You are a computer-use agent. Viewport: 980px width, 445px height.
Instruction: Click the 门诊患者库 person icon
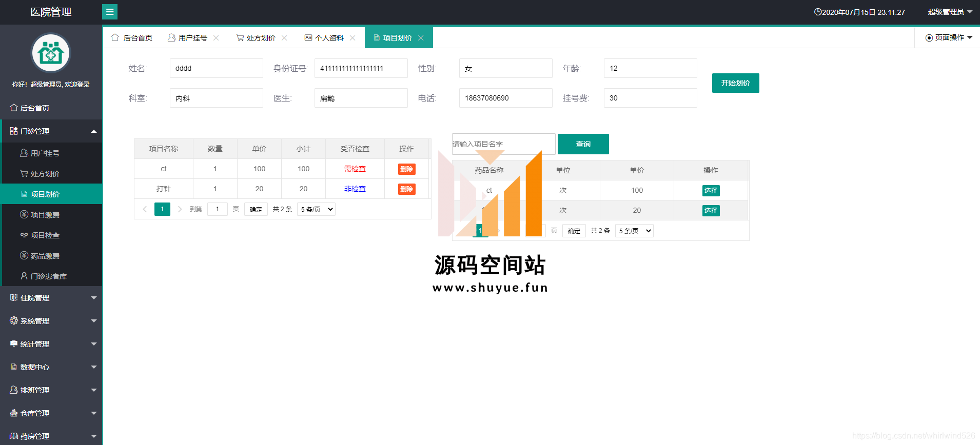[24, 276]
